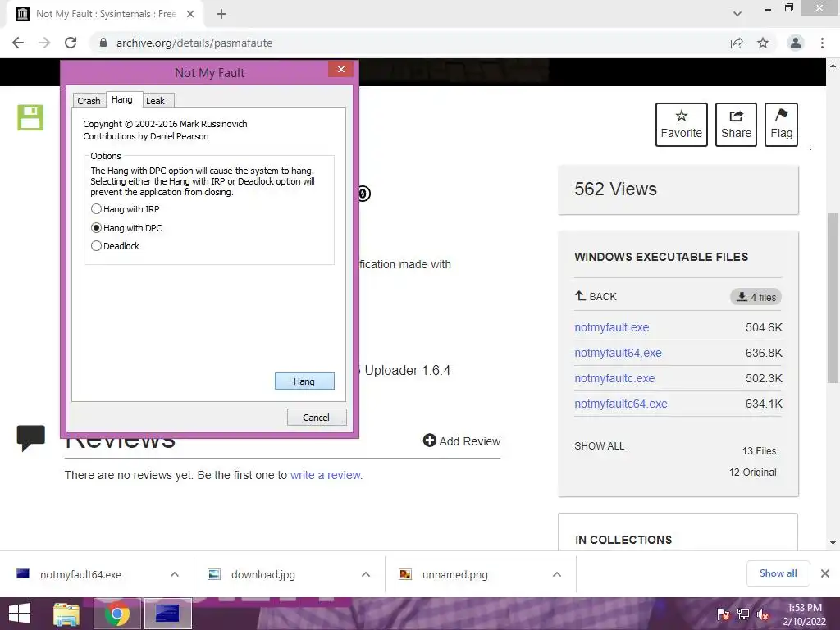Click the '12 Original' text
This screenshot has width=840, height=630.
[753, 472]
